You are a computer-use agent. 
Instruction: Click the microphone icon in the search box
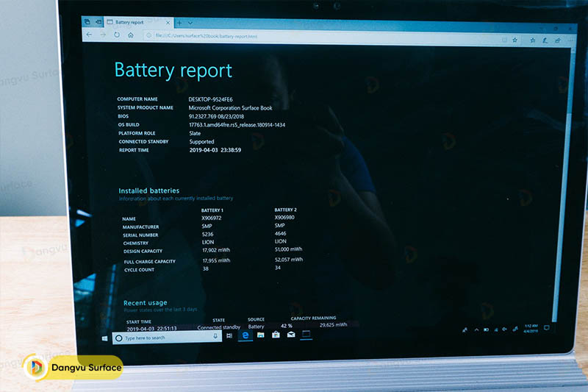(215, 336)
